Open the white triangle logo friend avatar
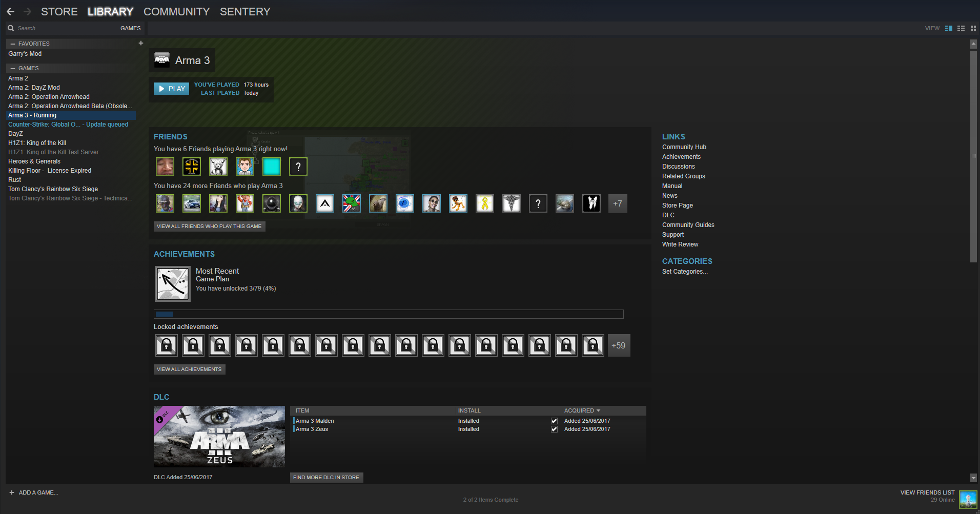Image resolution: width=980 pixels, height=514 pixels. point(325,203)
